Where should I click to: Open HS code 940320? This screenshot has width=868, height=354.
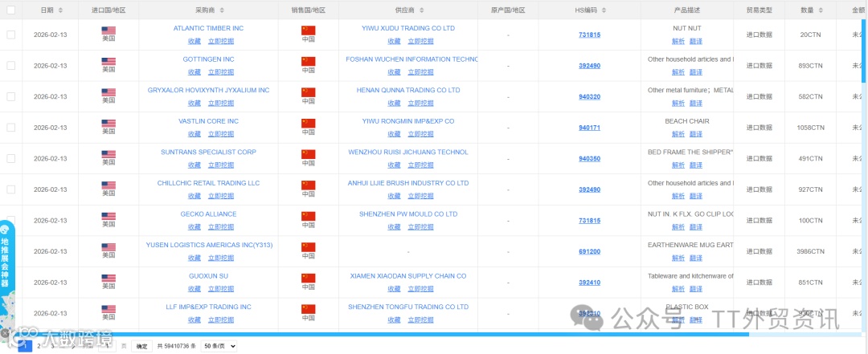click(x=590, y=96)
